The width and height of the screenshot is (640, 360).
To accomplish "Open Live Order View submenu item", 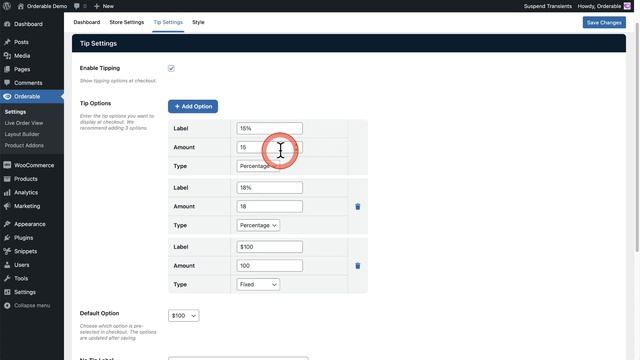I will coord(24,123).
